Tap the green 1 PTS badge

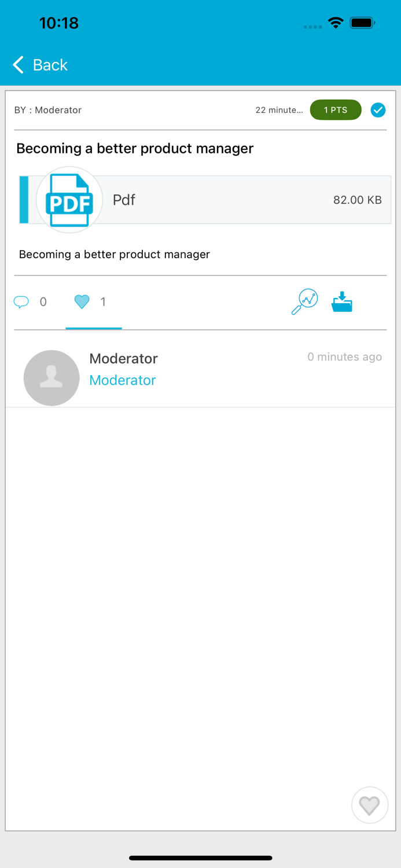[x=336, y=110]
